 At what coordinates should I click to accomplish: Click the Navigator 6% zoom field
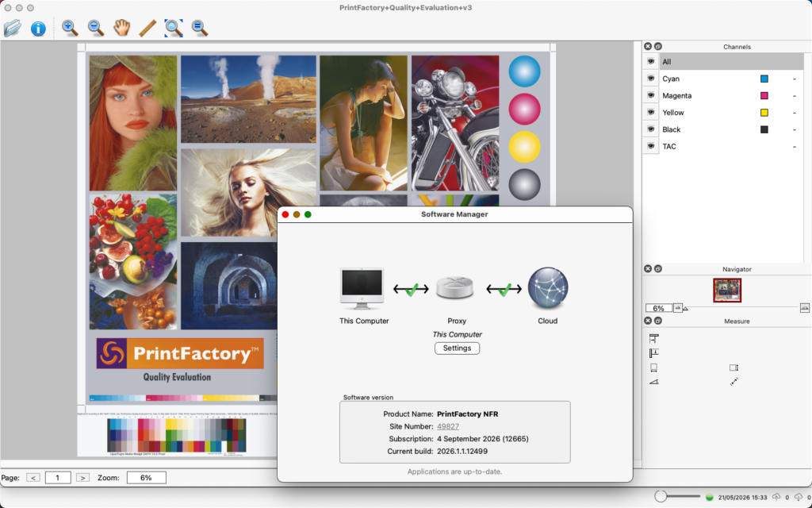point(659,309)
